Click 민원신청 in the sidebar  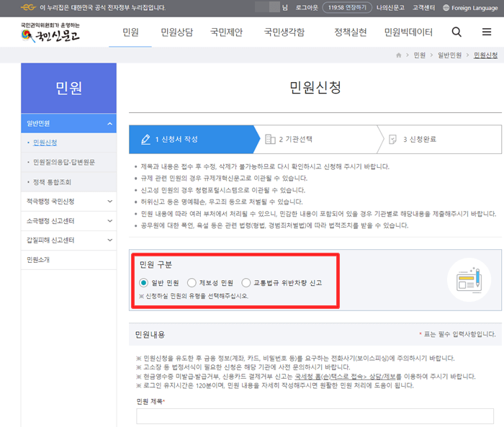pyautogui.click(x=45, y=143)
